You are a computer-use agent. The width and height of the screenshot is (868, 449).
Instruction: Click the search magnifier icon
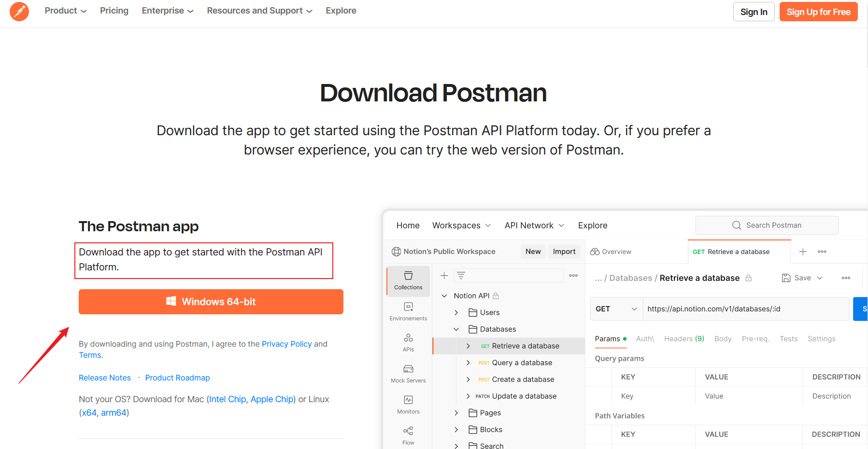click(737, 225)
